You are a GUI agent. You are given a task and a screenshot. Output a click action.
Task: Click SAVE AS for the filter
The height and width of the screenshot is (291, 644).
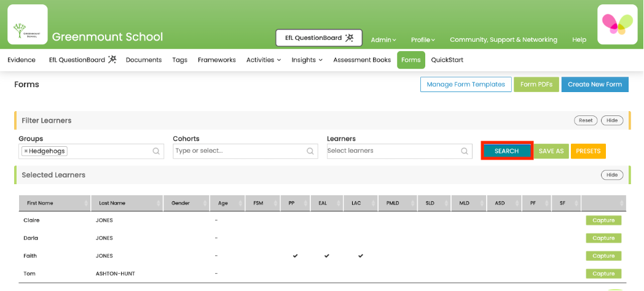(x=551, y=151)
